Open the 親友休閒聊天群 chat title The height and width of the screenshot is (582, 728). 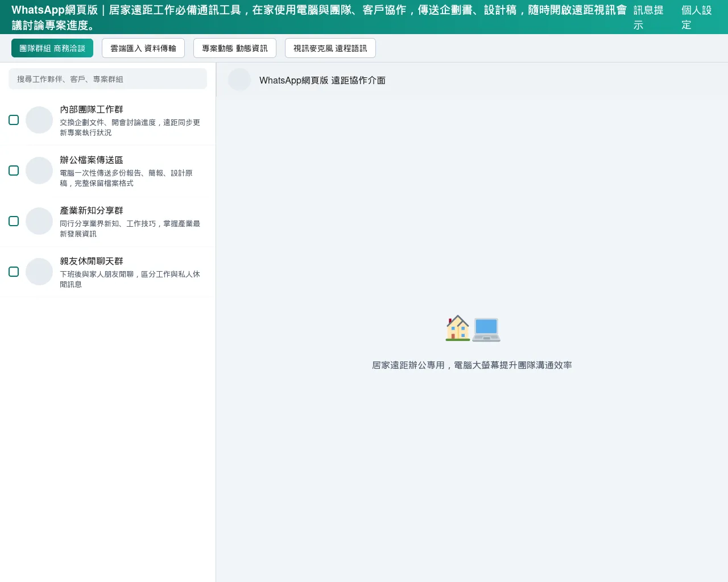92,261
